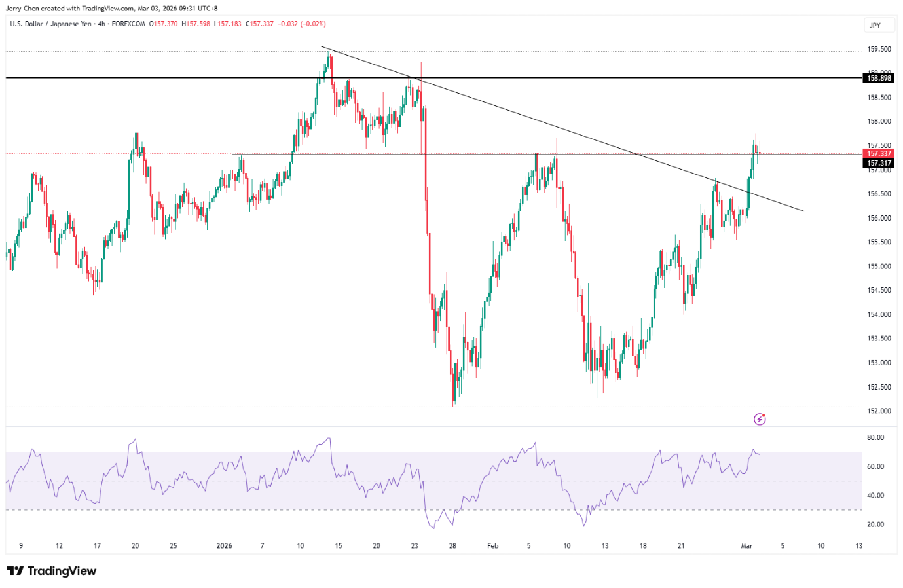Image resolution: width=903 pixels, height=588 pixels.
Task: Click the red 157.337 current price label
Action: pyautogui.click(x=879, y=154)
